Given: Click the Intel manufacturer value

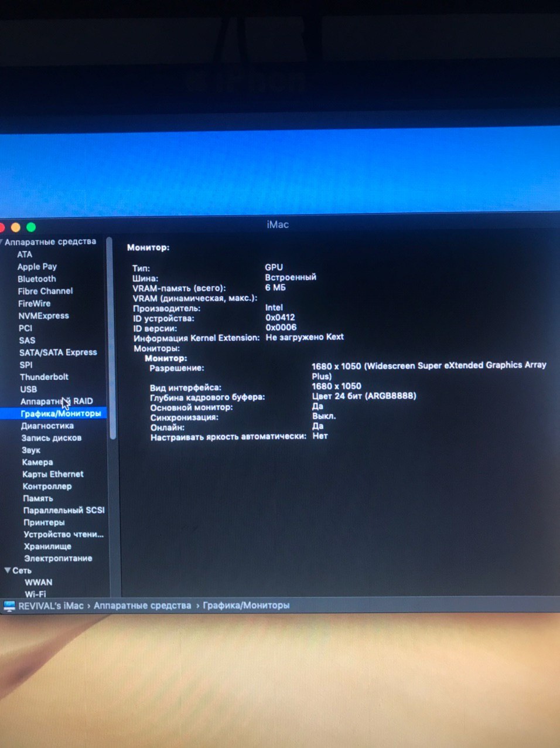Looking at the screenshot, I should pyautogui.click(x=274, y=308).
